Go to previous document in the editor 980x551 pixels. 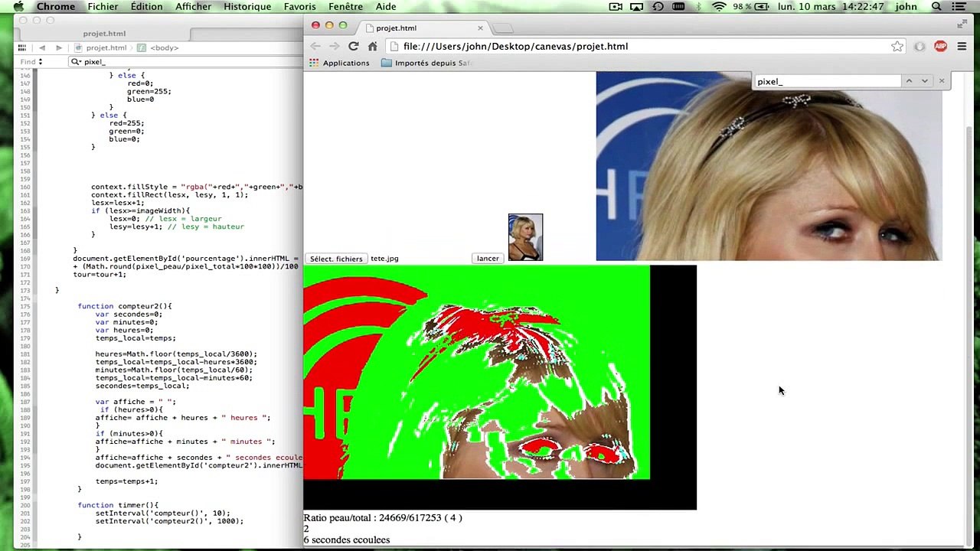(42, 47)
